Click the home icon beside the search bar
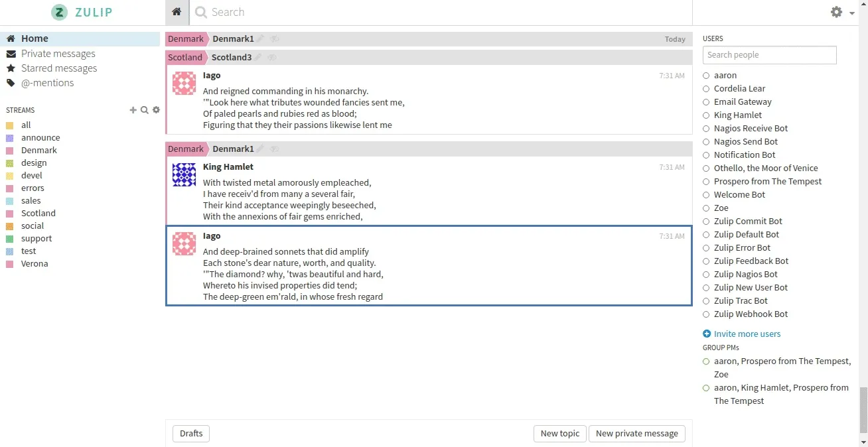The height and width of the screenshot is (447, 868). [177, 12]
